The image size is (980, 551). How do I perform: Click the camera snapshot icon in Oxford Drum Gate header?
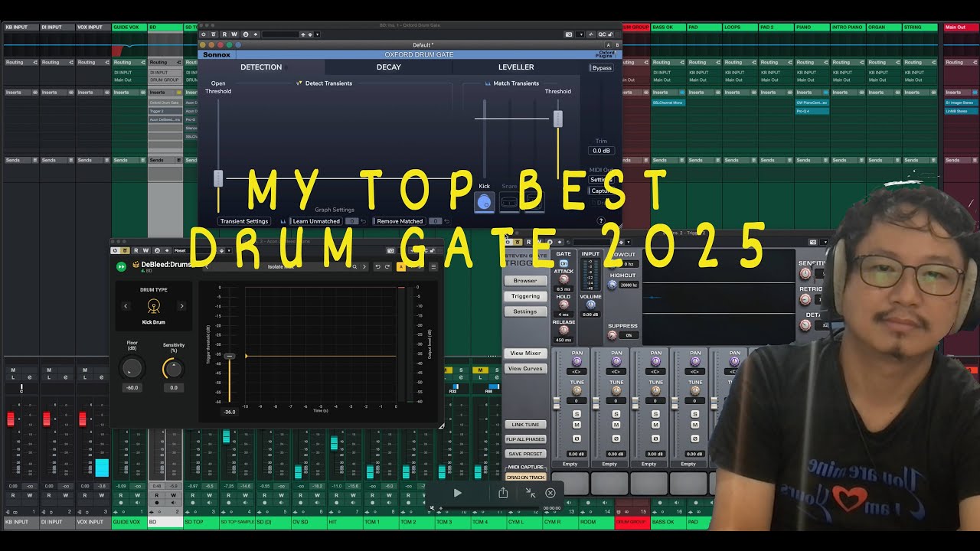click(x=569, y=34)
